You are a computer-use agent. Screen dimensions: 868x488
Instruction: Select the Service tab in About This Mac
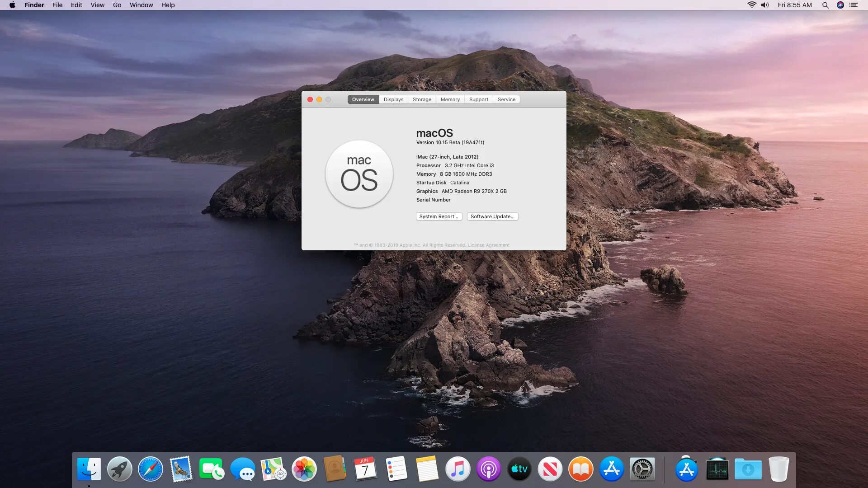coord(507,99)
